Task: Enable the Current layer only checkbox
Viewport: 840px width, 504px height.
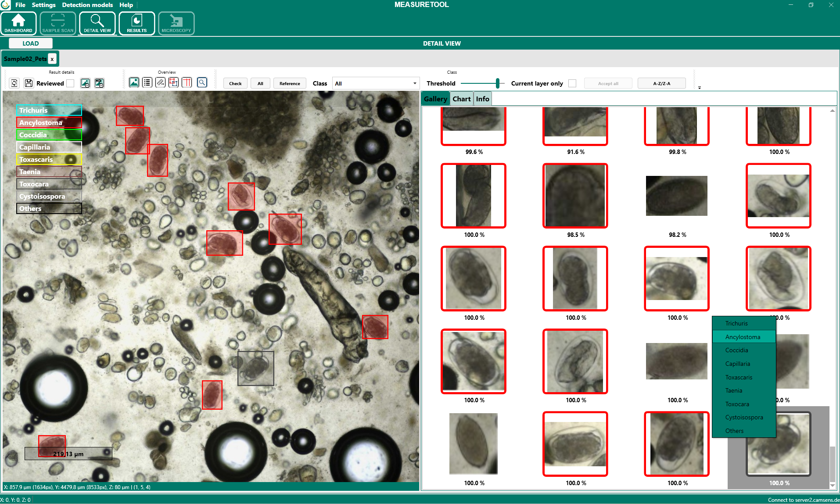Action: tap(572, 83)
